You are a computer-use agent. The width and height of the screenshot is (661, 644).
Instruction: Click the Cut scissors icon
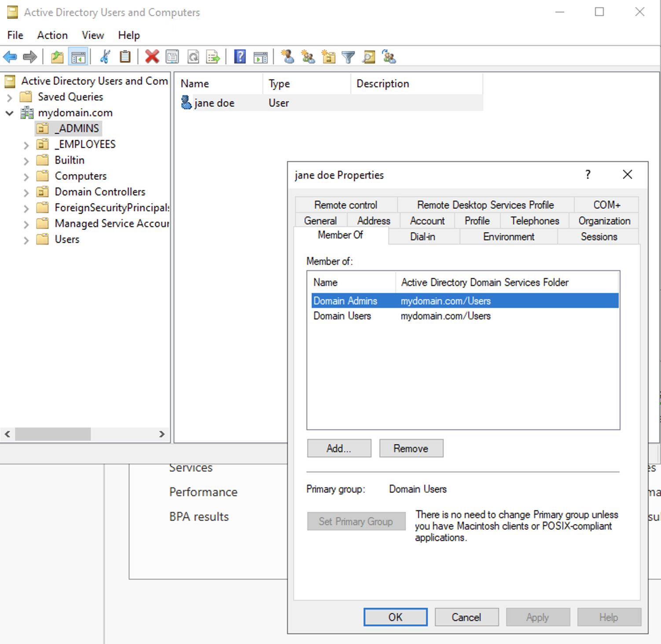click(x=105, y=57)
